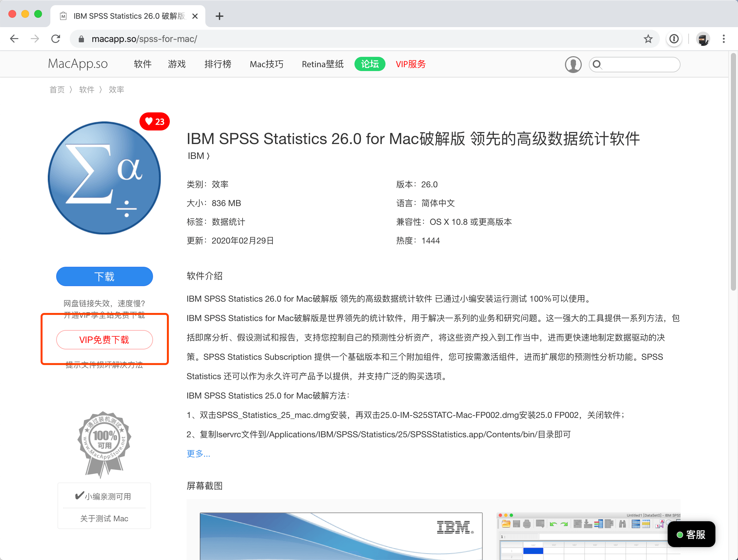Open Chrome's three-dot menu
Screen dimensions: 738x560
click(x=724, y=39)
